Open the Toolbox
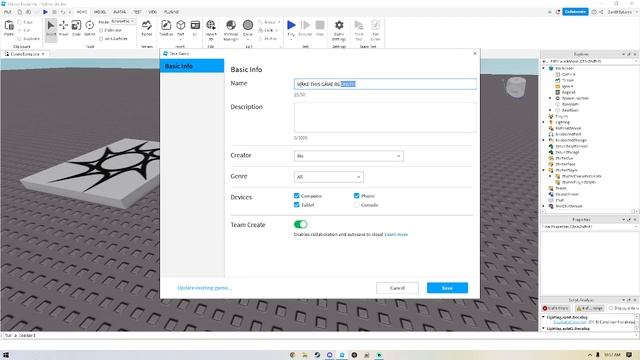This screenshot has width=640, height=360. click(x=166, y=29)
